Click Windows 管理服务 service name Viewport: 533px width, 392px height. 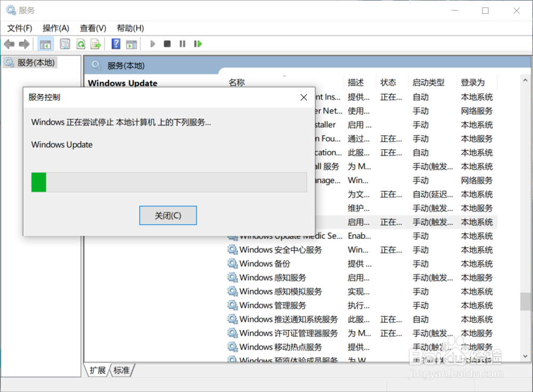(273, 306)
